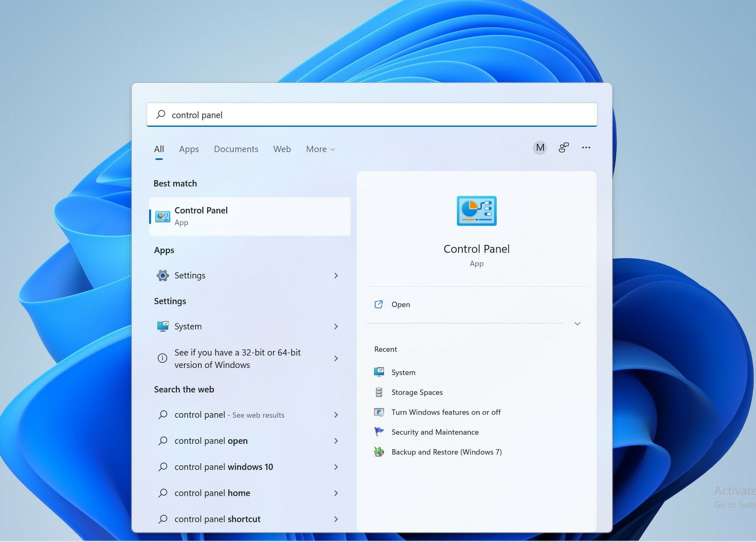Image resolution: width=756 pixels, height=542 pixels.
Task: Click the info icon beside 32-bit or 64-bit
Action: [x=162, y=358]
